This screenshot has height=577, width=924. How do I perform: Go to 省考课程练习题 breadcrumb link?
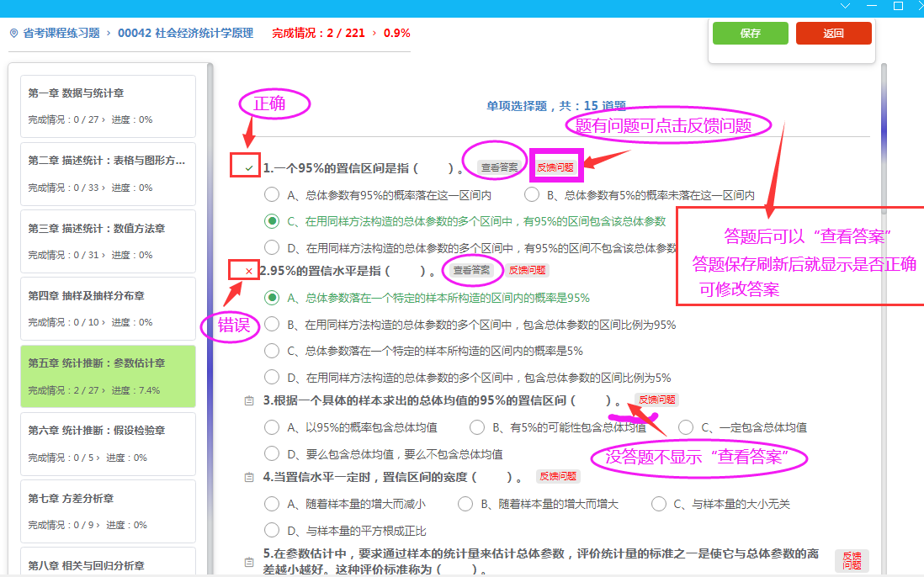61,34
